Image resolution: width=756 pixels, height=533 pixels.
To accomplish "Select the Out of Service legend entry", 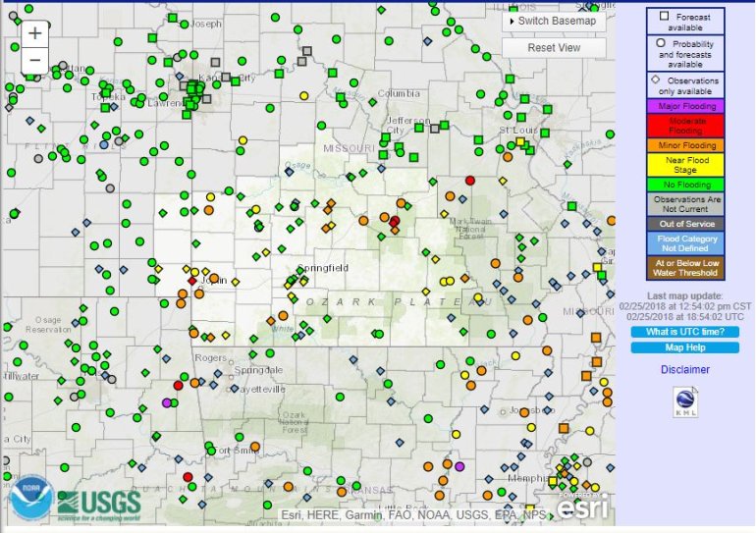I will 685,224.
